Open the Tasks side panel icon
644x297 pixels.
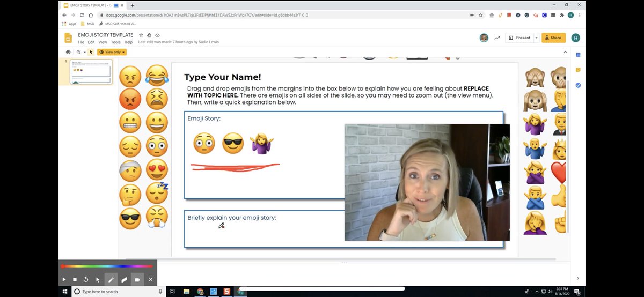click(578, 85)
